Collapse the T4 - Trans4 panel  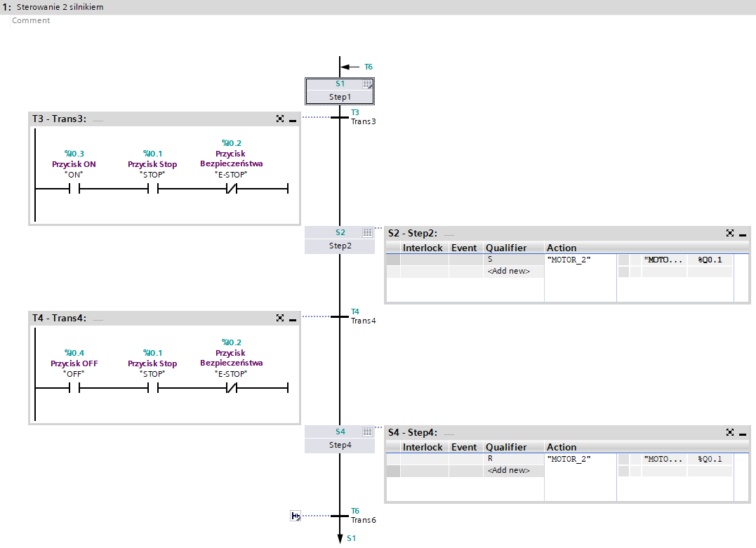pyautogui.click(x=293, y=319)
